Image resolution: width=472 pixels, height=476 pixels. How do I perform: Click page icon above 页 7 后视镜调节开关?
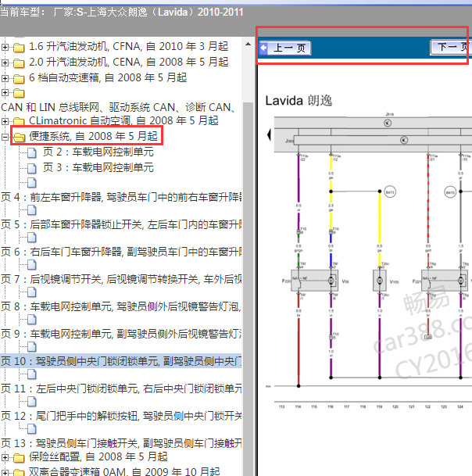click(x=31, y=265)
